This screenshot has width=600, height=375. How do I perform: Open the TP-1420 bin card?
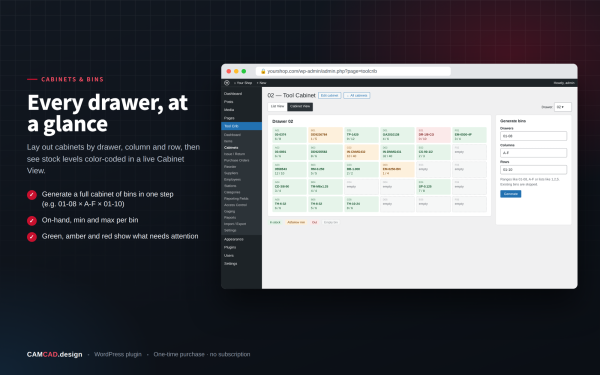click(x=361, y=135)
